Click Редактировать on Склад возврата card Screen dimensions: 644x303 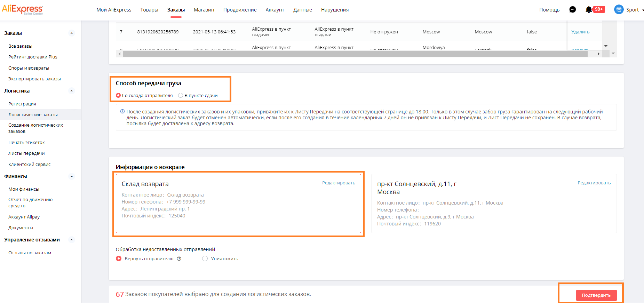[x=339, y=183]
